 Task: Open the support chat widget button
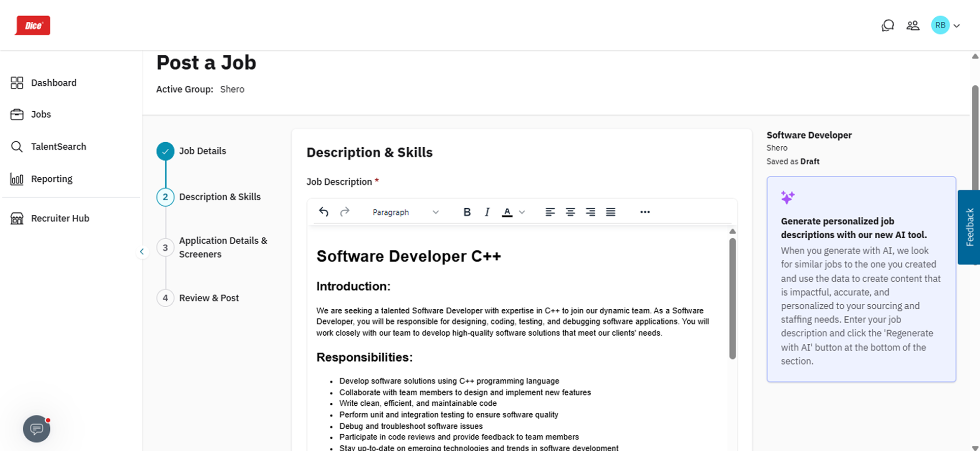click(x=37, y=429)
